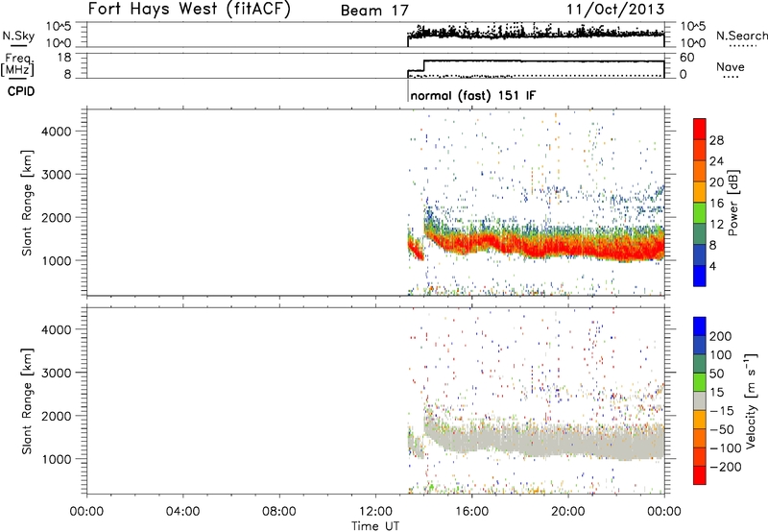The height and width of the screenshot is (532, 768).
Task: Select the "60" Nave axis tick
Action: click(x=687, y=58)
